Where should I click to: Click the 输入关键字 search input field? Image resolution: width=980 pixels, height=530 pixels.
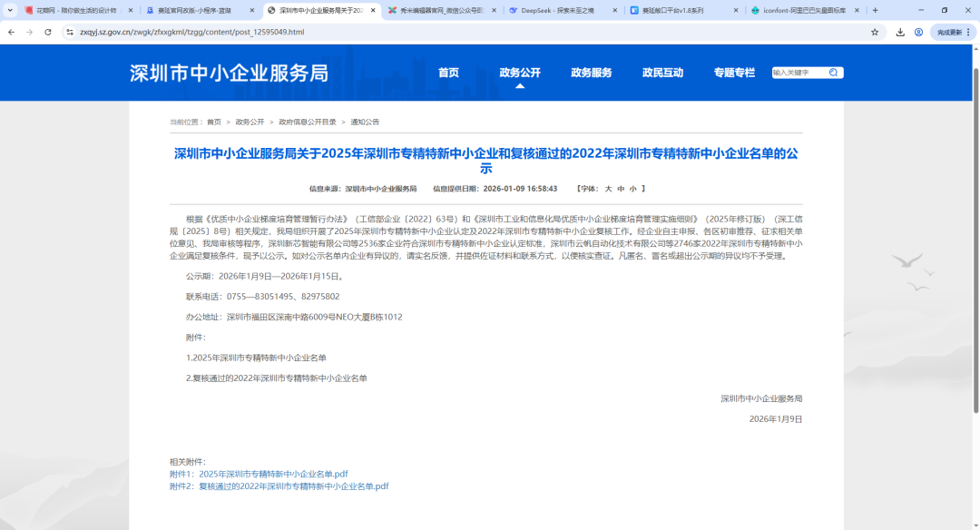tap(799, 73)
